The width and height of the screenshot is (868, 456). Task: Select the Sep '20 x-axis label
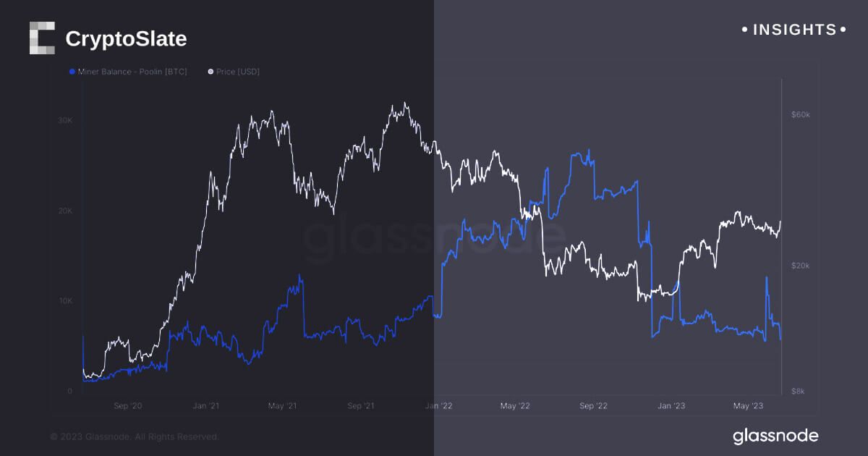(x=128, y=406)
